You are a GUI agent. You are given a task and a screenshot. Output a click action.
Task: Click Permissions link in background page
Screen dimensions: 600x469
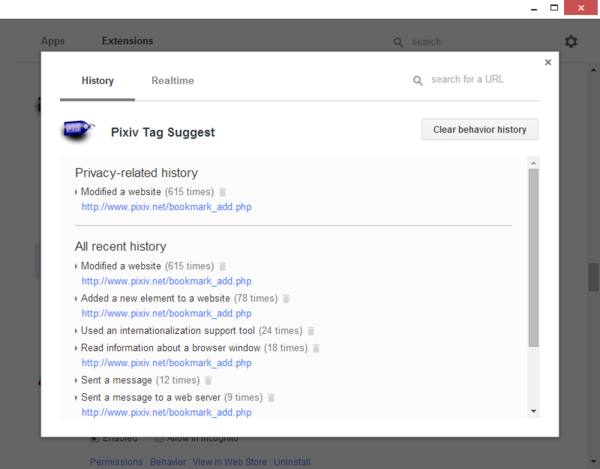[x=116, y=462]
